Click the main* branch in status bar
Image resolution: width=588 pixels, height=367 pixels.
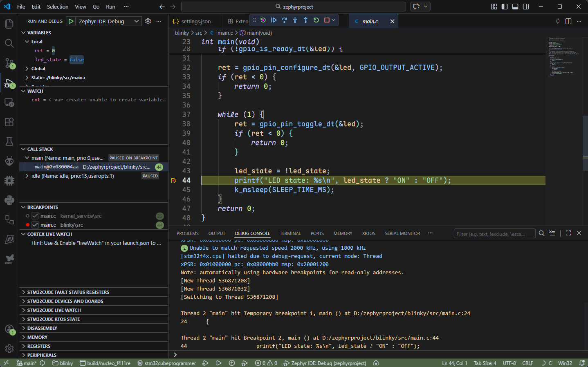point(27,363)
